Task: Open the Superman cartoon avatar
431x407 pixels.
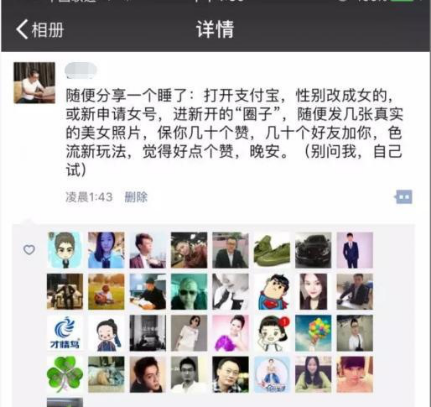Action: tap(272, 292)
